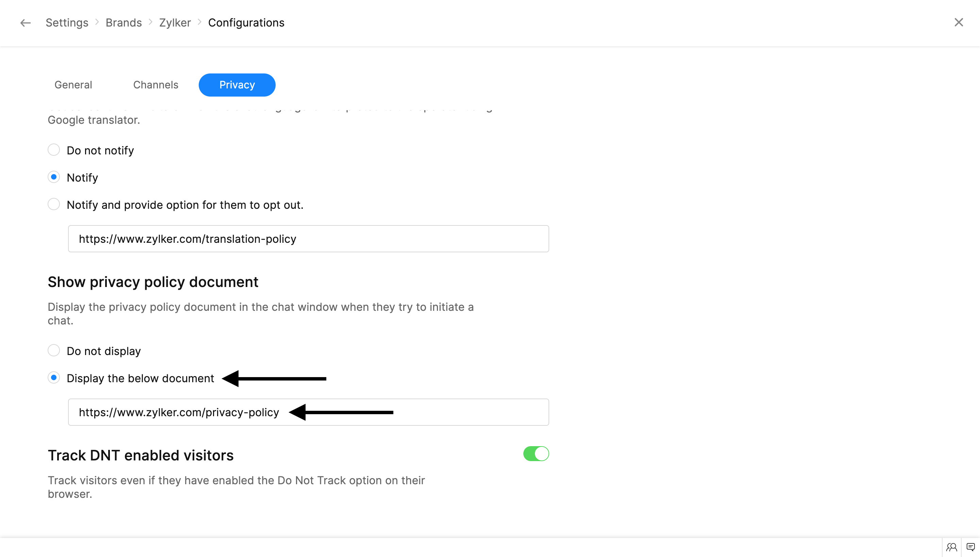Click the back arrow icon
Viewport: 980px width, 557px height.
(25, 23)
